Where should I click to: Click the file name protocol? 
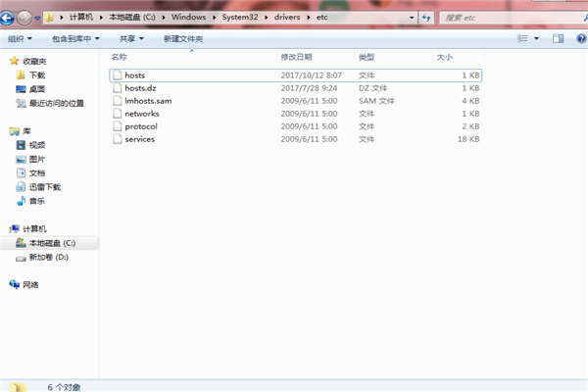point(141,126)
